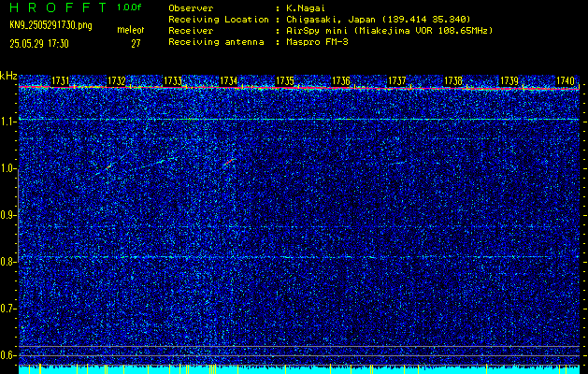
Task: Click the 1732 time marker
Action: click(x=116, y=81)
